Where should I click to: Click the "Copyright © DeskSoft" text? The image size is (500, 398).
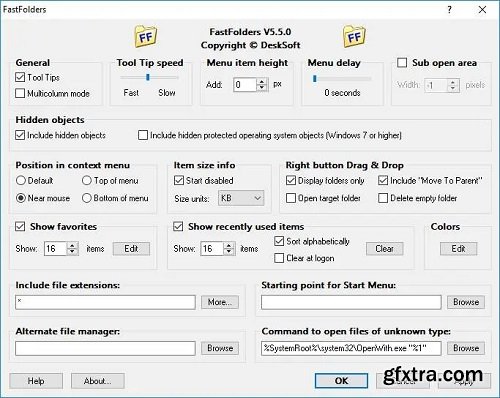(x=250, y=45)
